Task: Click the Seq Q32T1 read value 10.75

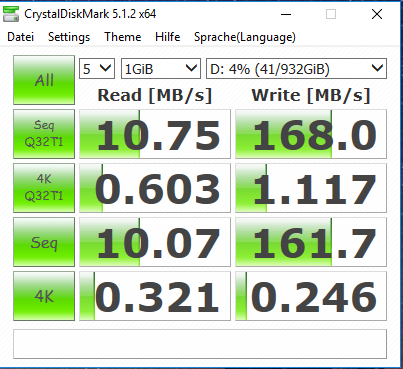Action: (x=155, y=134)
